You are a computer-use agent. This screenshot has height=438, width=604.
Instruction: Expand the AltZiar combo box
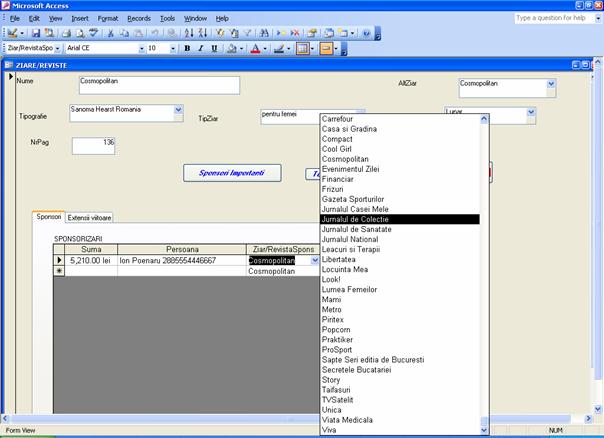pos(550,85)
